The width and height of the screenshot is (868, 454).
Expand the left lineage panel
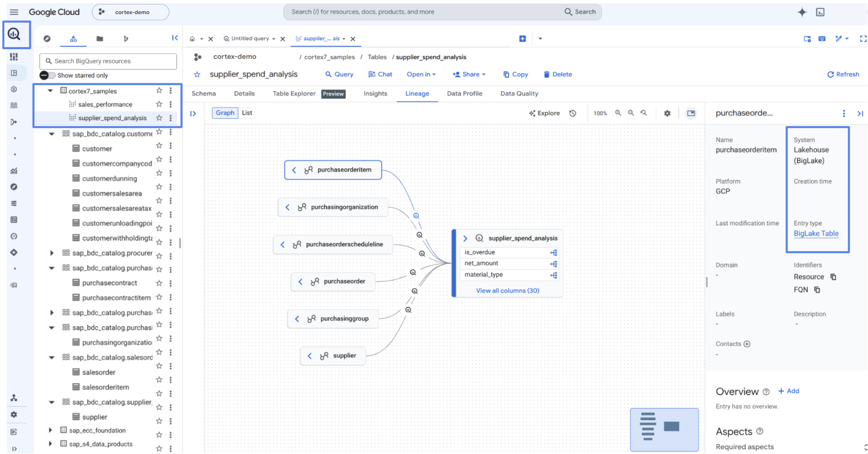pyautogui.click(x=193, y=114)
